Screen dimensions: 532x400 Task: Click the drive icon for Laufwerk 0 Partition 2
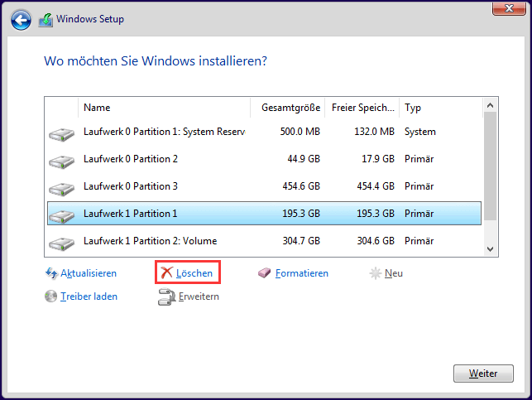(61, 161)
